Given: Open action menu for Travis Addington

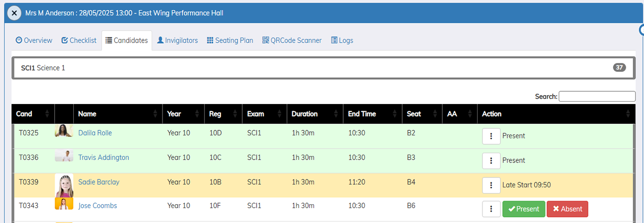Looking at the screenshot, I should 491,161.
